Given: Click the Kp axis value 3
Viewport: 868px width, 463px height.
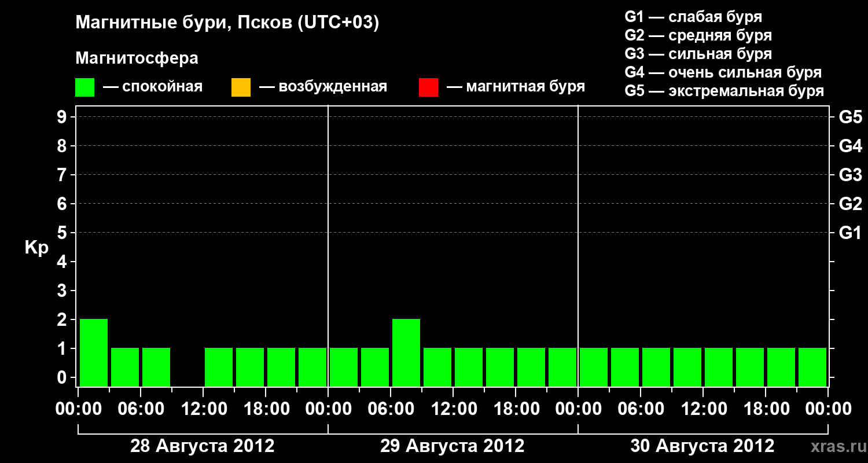Looking at the screenshot, I should [x=63, y=291].
